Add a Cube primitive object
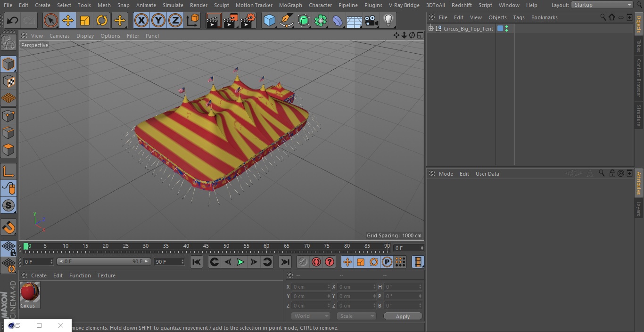This screenshot has width=644, height=332. click(x=269, y=21)
